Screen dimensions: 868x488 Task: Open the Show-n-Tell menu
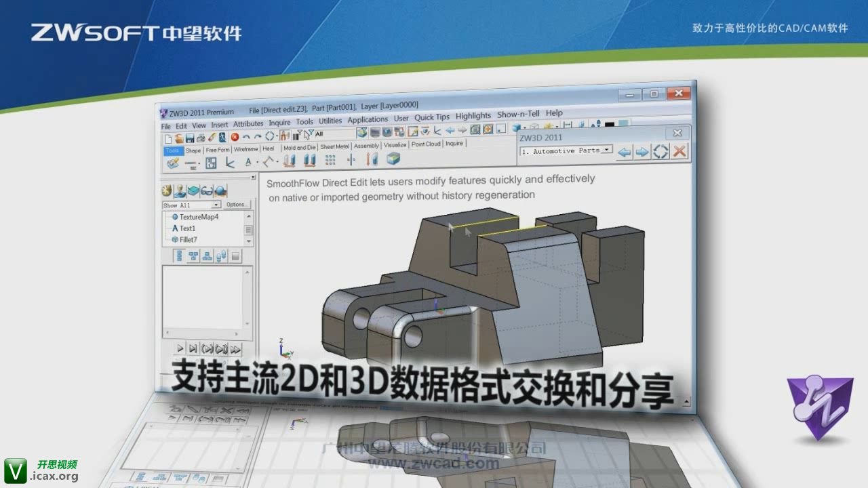coord(518,115)
